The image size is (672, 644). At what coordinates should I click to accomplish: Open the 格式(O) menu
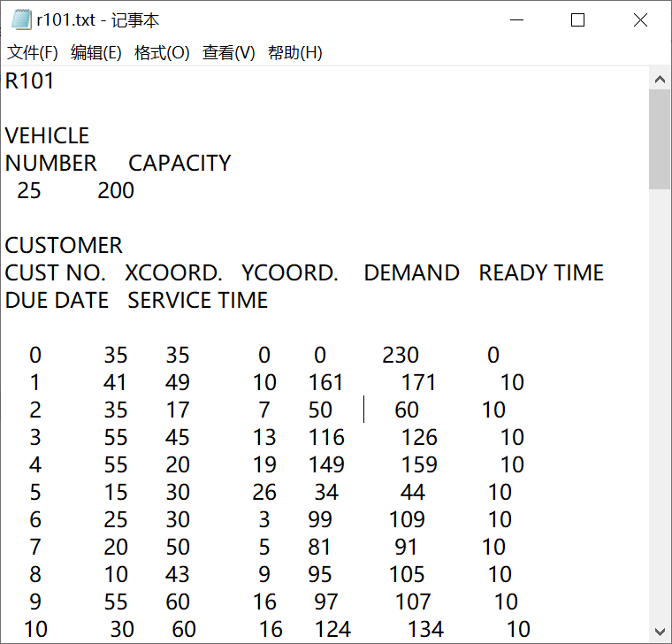click(162, 53)
